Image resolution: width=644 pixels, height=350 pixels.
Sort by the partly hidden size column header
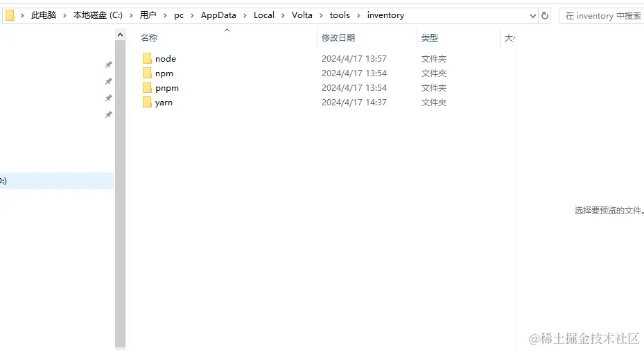510,38
